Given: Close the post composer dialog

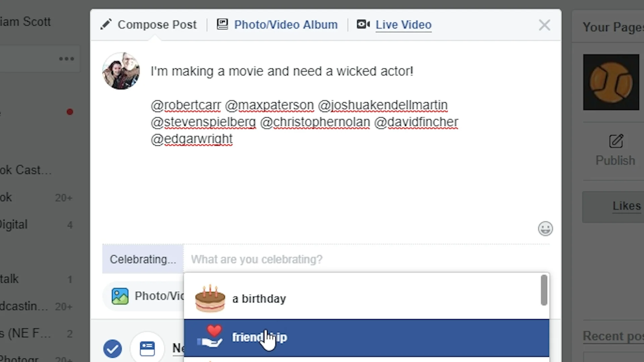Looking at the screenshot, I should point(544,25).
